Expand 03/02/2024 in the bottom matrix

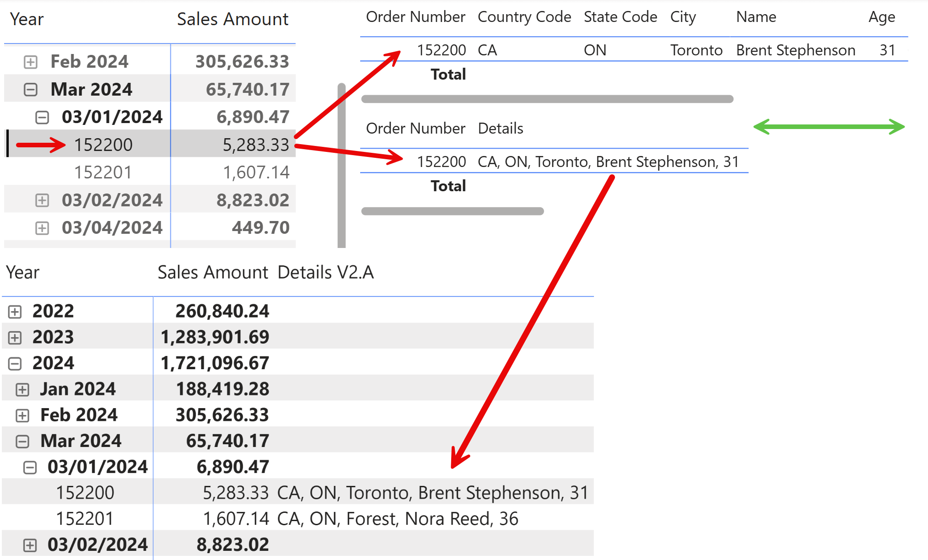click(30, 545)
